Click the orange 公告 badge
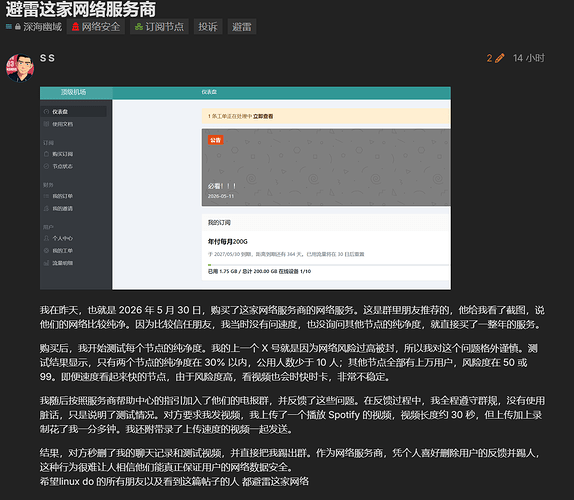Screen dimensions: 574x500 click(x=216, y=140)
